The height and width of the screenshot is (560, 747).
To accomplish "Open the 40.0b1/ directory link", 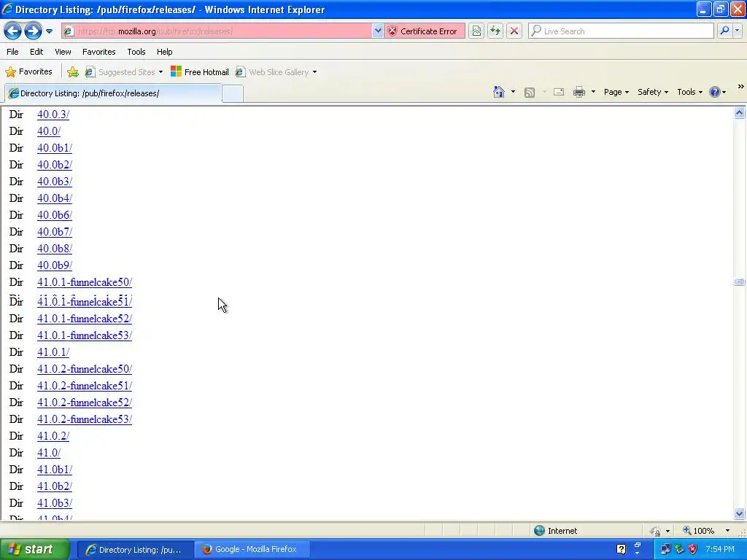I will [x=55, y=148].
